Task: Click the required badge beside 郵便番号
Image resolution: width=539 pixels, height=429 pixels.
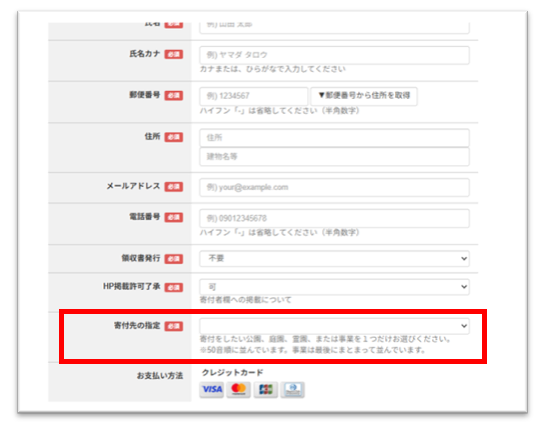Action: point(174,96)
